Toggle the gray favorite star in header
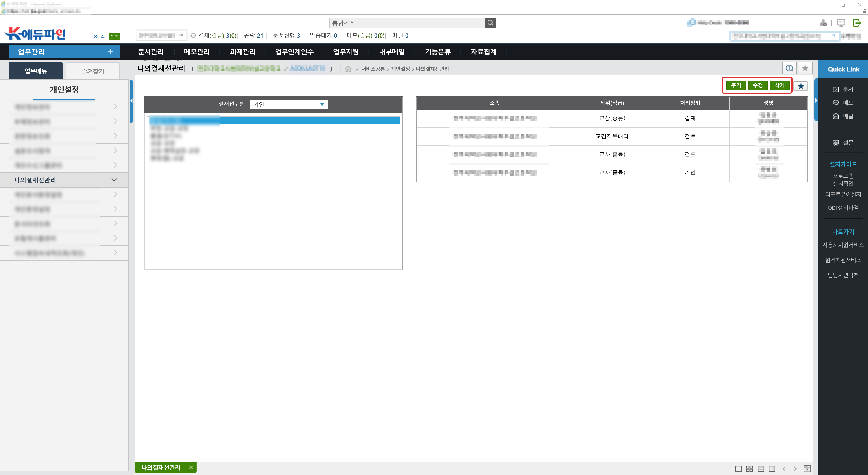Viewport: 868px width, 475px height. coord(805,69)
